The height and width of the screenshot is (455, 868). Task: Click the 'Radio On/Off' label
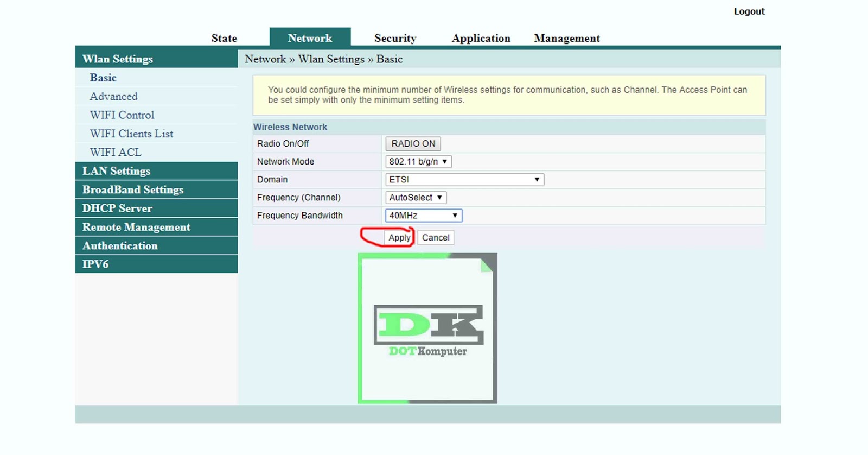point(283,144)
